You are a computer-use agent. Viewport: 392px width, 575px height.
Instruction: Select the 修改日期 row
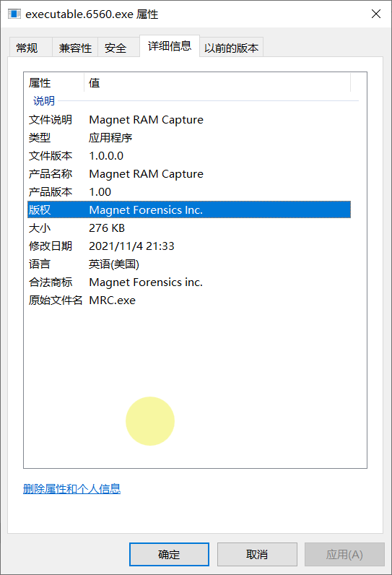[x=189, y=246]
